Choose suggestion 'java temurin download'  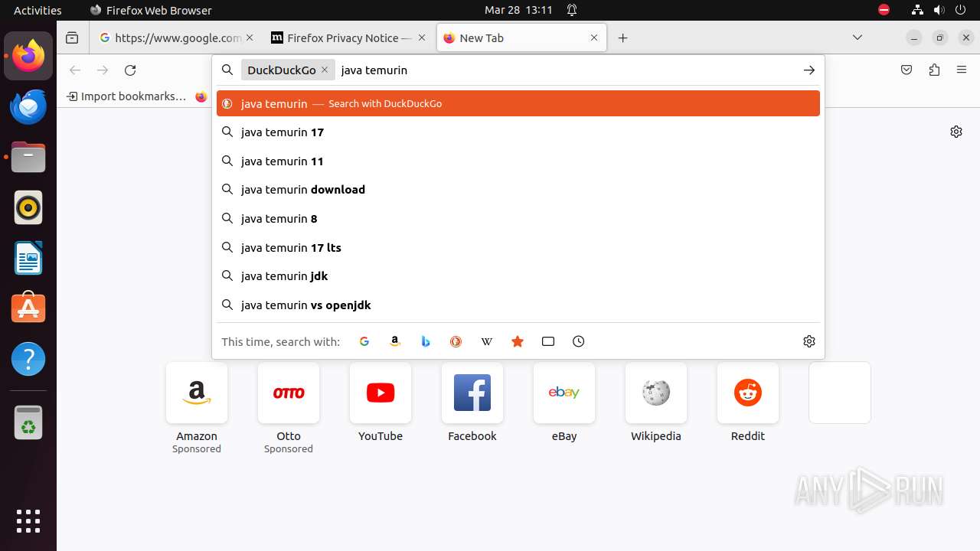518,190
